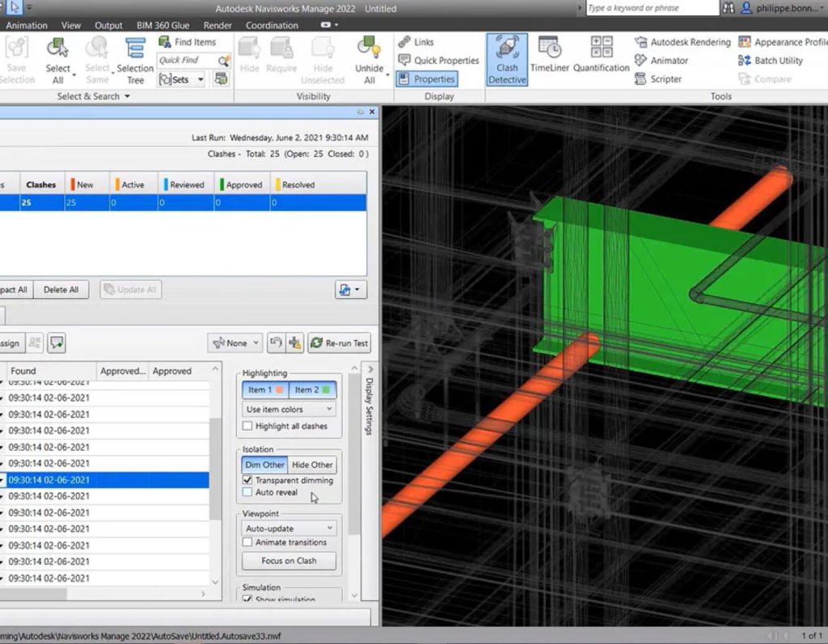Open Render ribbon tab
The height and width of the screenshot is (644, 828).
pyautogui.click(x=217, y=25)
